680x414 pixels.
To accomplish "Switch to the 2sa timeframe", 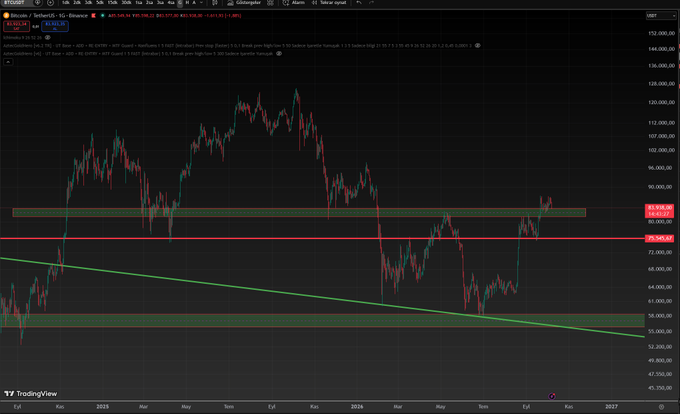I will tap(149, 3).
